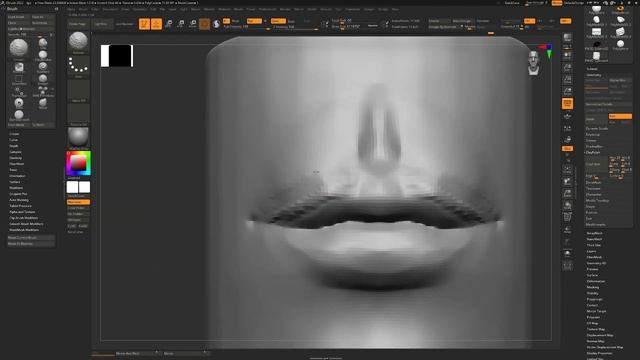Open the current brush thumbnail on left shelf
Screen dimensions: 640x360
[x=78, y=43]
